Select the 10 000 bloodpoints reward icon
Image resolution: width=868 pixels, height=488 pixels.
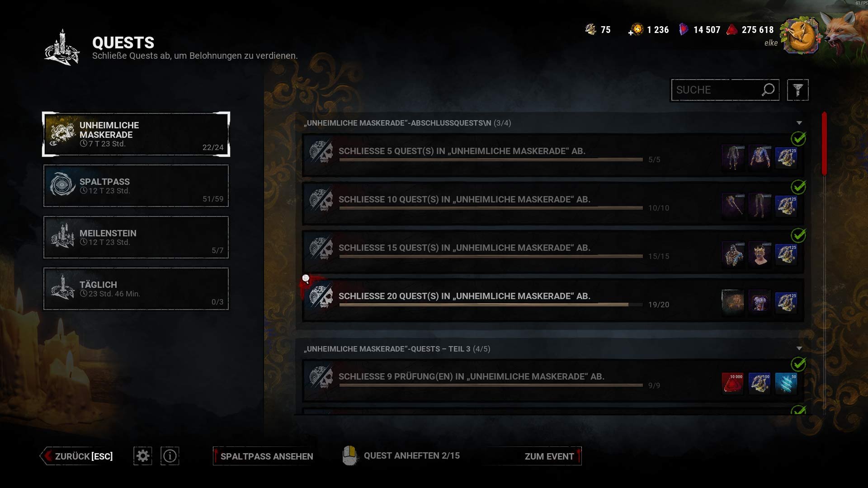tap(732, 383)
